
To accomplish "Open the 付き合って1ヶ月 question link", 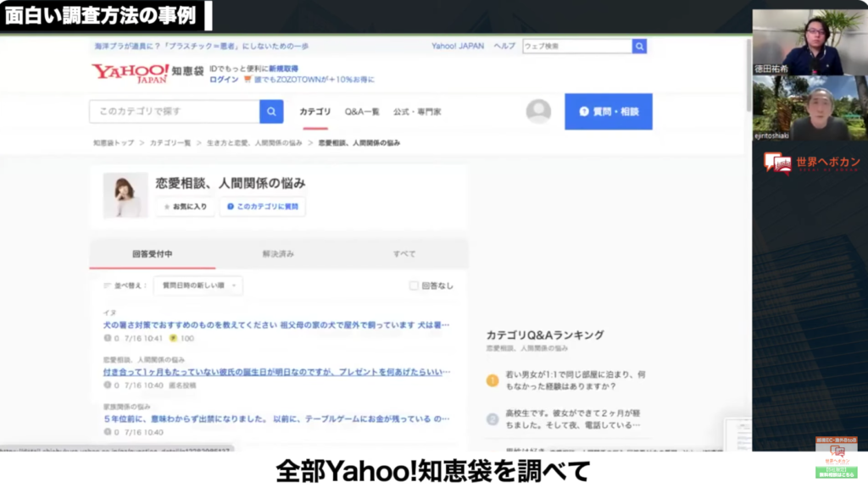I will [x=277, y=372].
